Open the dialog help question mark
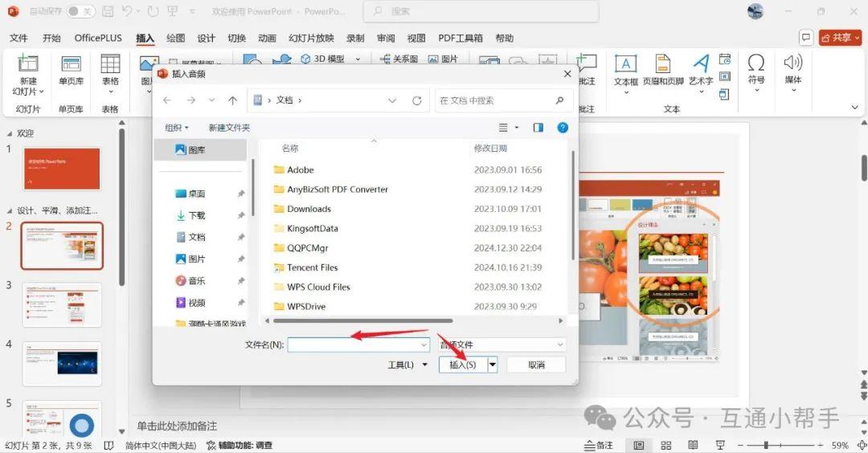 563,128
